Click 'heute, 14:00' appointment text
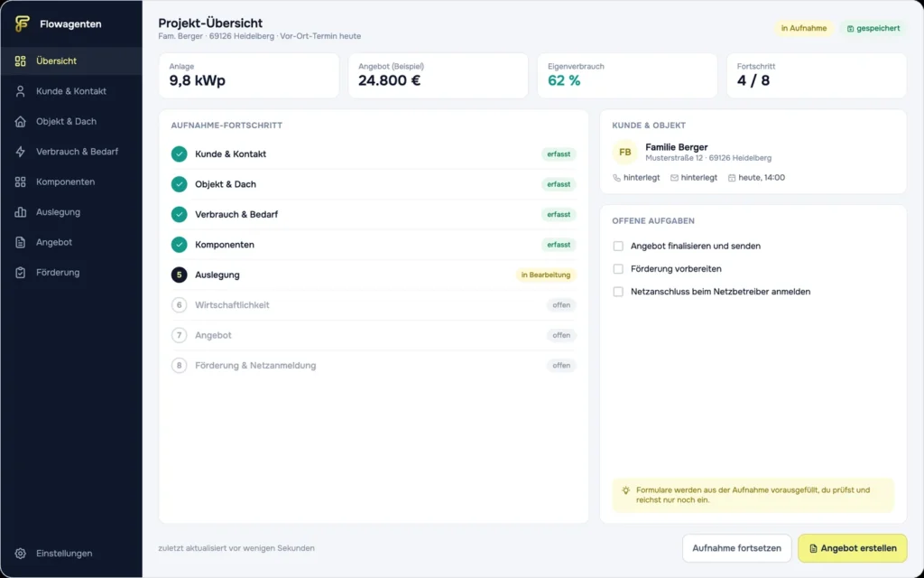This screenshot has height=578, width=924. (762, 178)
